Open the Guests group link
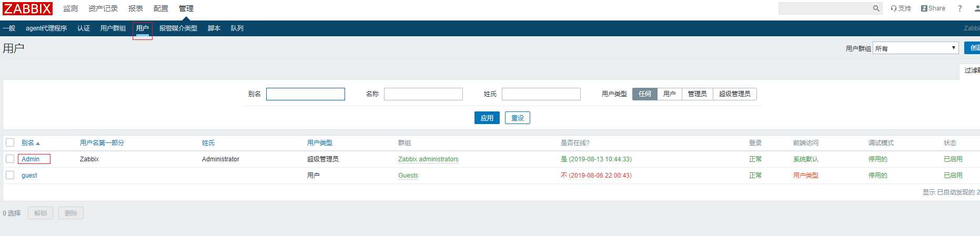The width and height of the screenshot is (980, 236). 408,176
